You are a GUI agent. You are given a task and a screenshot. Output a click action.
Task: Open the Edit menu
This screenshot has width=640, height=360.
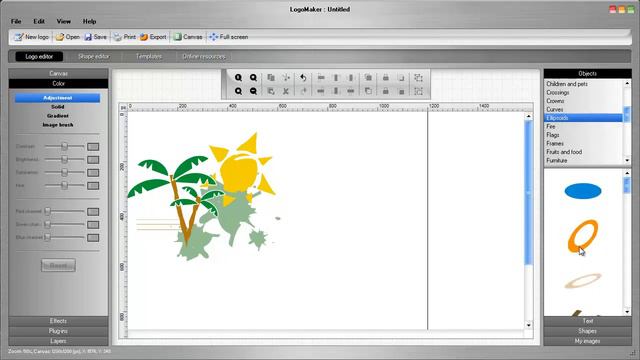(39, 21)
